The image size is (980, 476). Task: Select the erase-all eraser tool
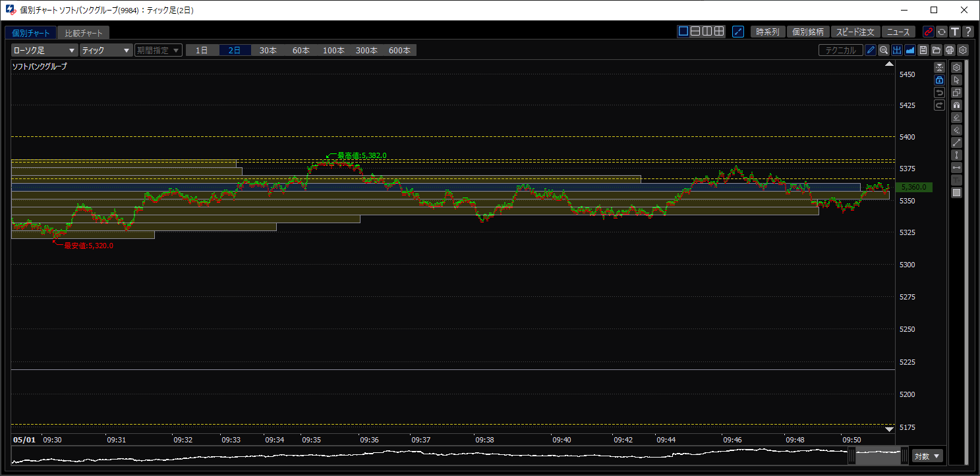pos(957,130)
